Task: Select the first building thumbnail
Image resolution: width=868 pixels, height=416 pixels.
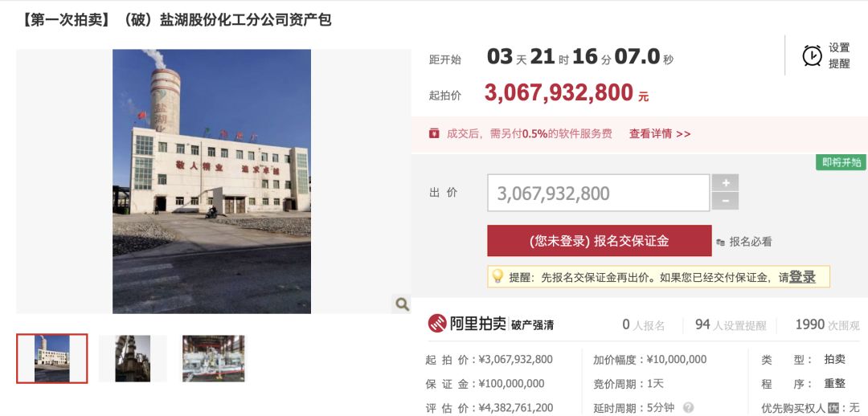Action: coord(52,358)
